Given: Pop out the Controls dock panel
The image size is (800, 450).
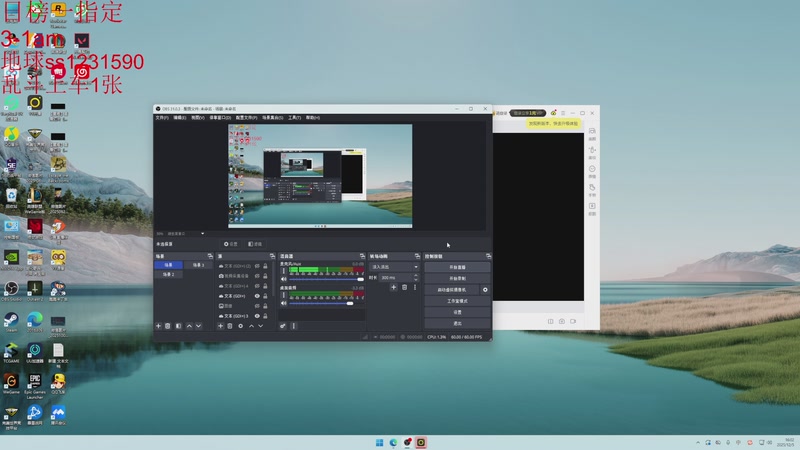Looking at the screenshot, I should [x=488, y=256].
